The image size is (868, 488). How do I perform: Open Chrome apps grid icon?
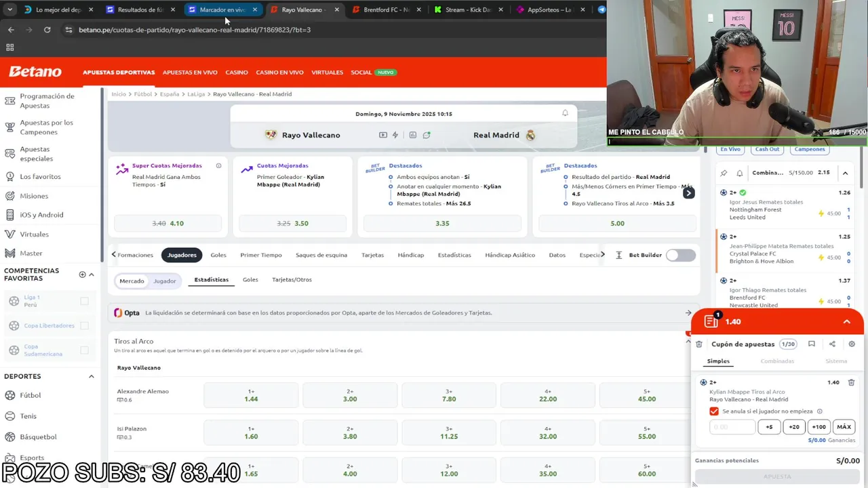coord(9,47)
